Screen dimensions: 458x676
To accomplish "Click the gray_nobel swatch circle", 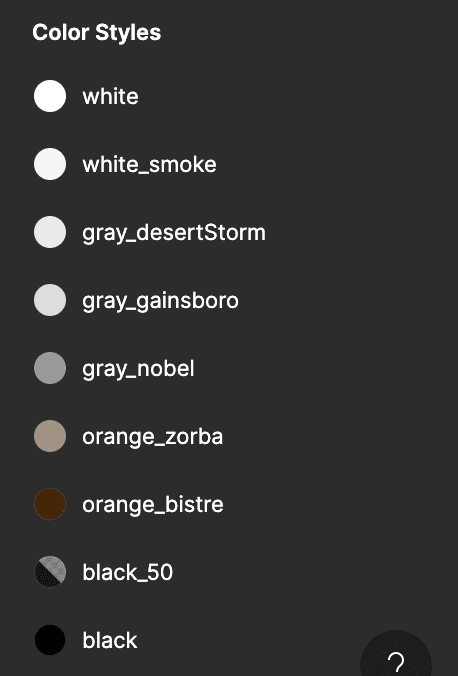I will click(50, 368).
